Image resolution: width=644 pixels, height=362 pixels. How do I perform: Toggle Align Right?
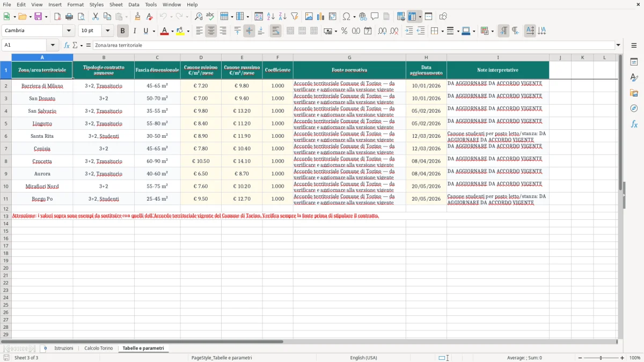pyautogui.click(x=223, y=31)
